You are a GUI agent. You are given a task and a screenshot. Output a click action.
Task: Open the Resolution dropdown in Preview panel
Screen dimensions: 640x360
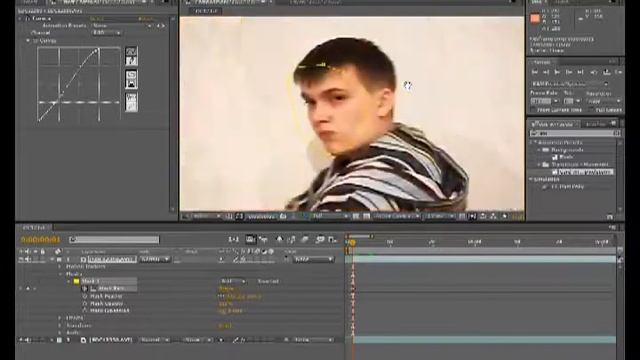click(x=604, y=101)
